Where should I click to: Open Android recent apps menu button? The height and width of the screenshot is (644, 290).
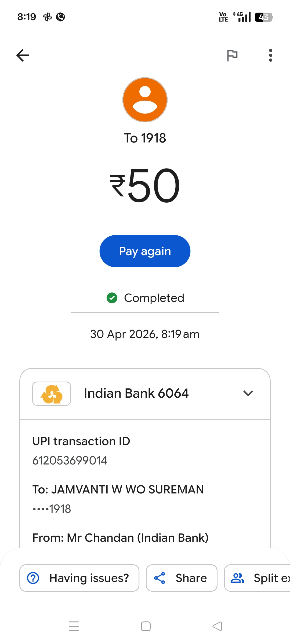(74, 626)
